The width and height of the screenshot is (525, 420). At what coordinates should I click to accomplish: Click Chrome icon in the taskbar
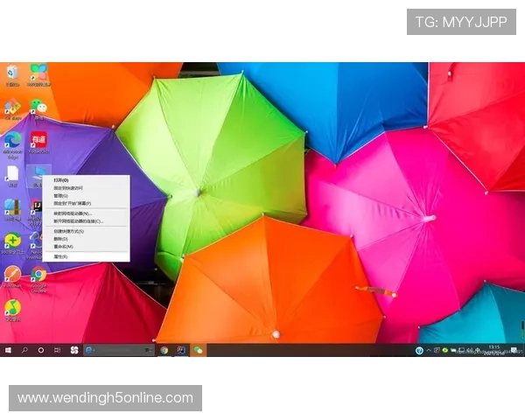[164, 350]
